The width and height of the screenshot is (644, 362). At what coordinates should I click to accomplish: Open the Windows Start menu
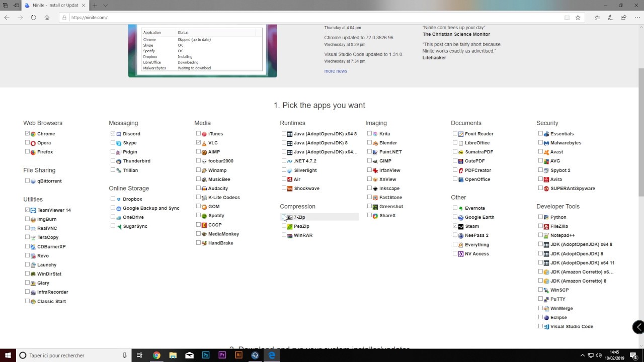(8, 355)
